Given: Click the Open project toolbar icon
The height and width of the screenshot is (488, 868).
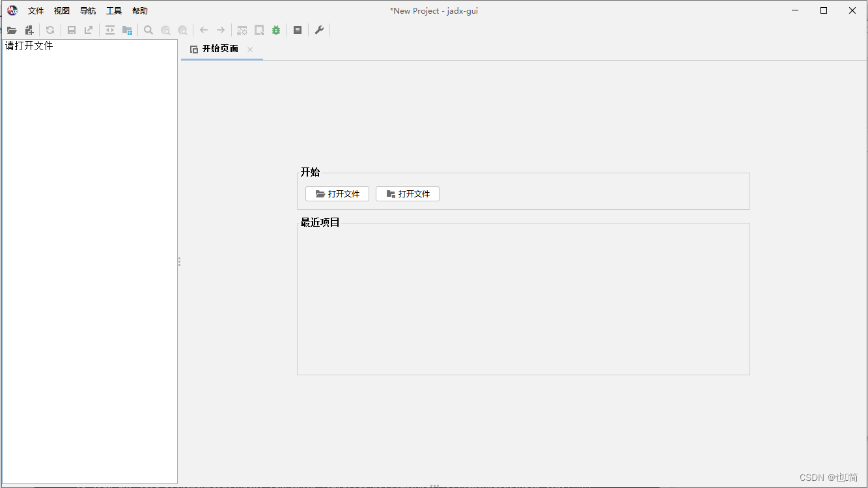Looking at the screenshot, I should click(x=29, y=29).
